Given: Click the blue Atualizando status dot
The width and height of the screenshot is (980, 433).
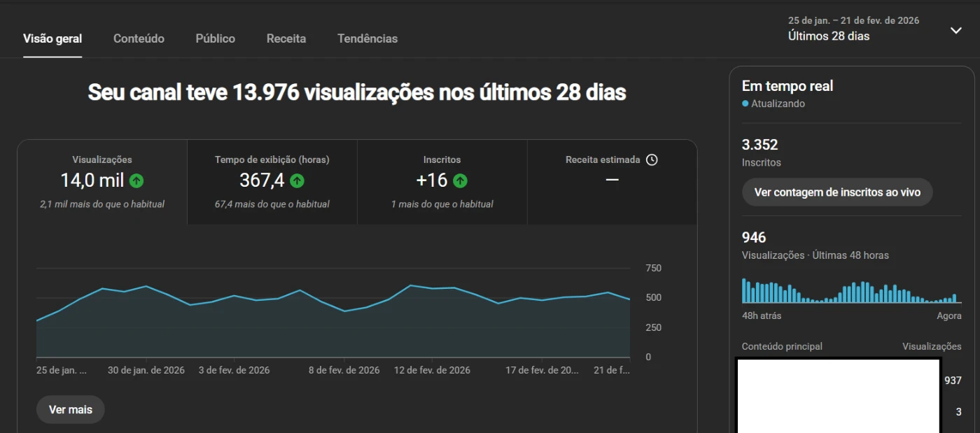Looking at the screenshot, I should pos(745,104).
